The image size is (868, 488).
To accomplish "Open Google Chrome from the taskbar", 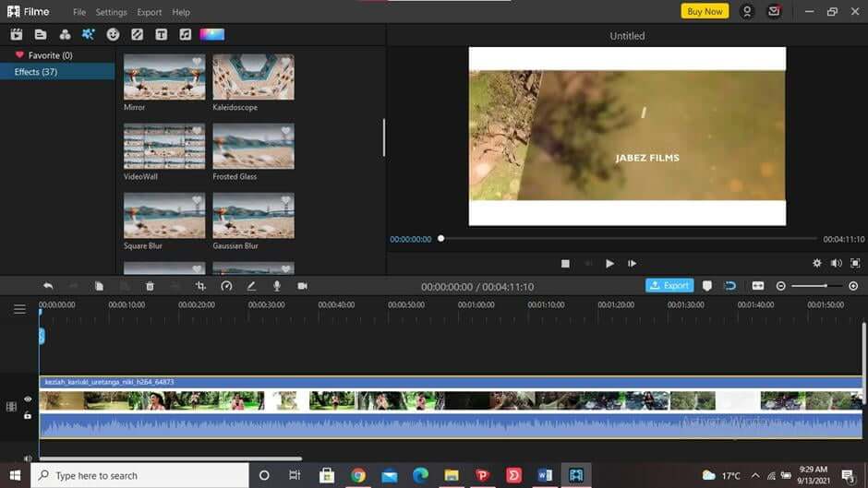I will (x=358, y=475).
